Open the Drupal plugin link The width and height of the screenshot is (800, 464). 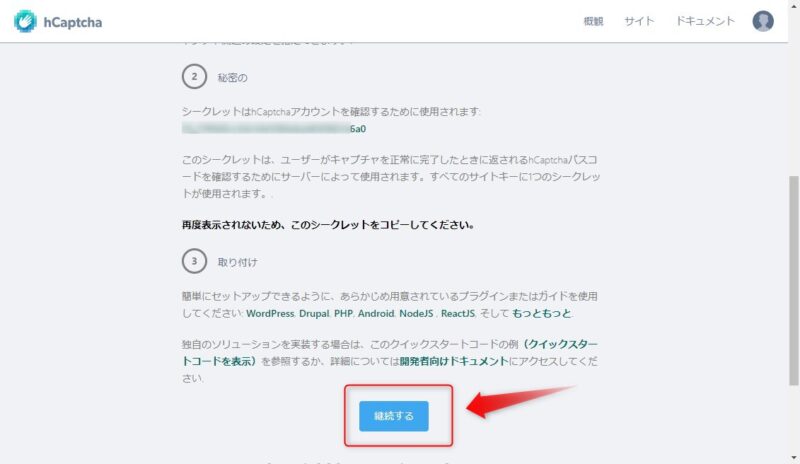click(x=314, y=313)
